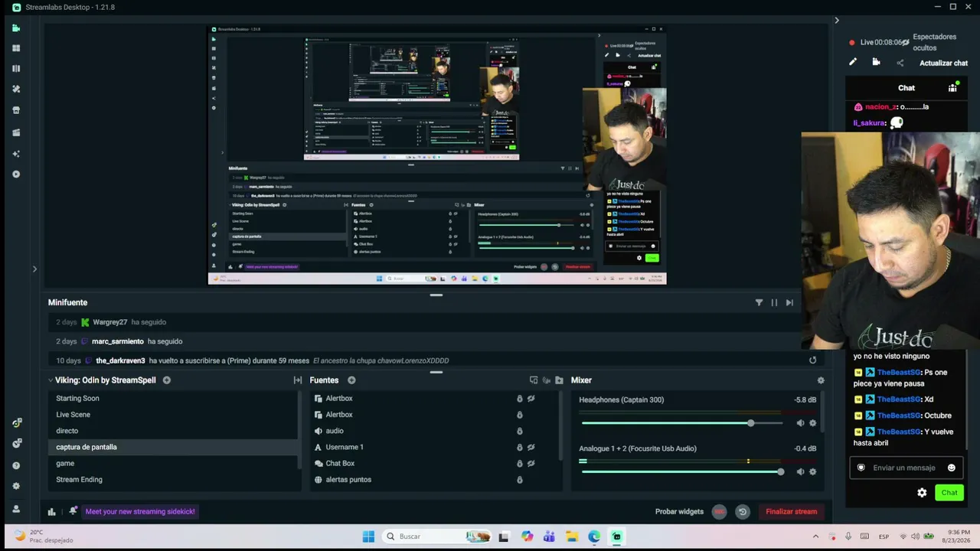Open chat settings gear icon
Viewport: 980px width, 551px height.
922,493
